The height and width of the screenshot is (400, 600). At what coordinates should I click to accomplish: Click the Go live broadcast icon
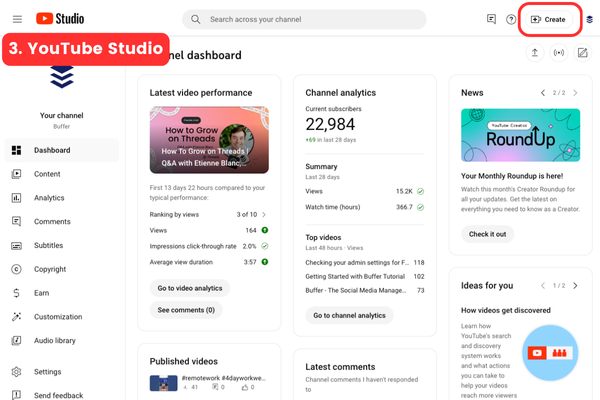(x=559, y=53)
